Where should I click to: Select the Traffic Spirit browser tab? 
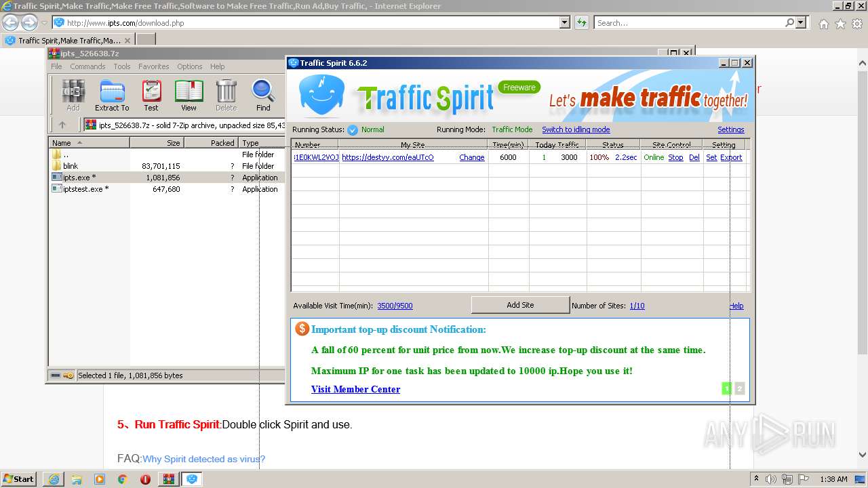pos(68,40)
